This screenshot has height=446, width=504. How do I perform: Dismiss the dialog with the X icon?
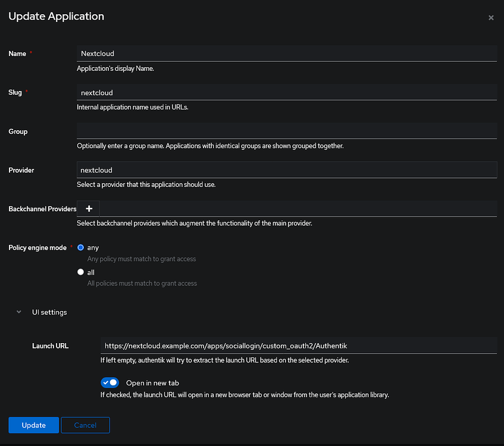coord(491,17)
